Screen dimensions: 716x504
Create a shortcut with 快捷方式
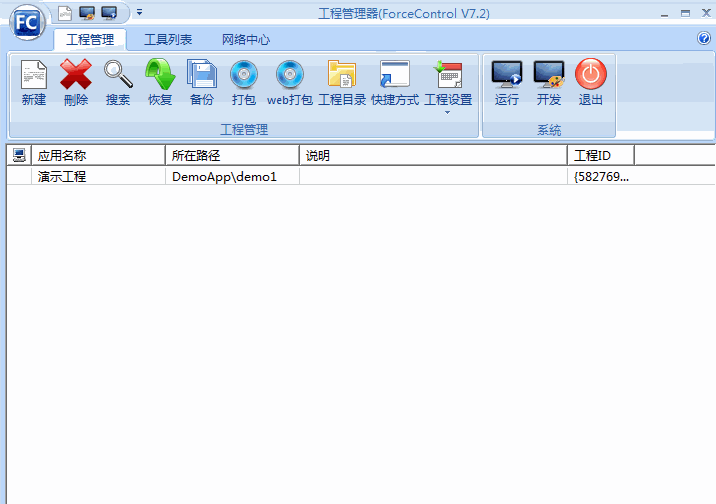click(395, 83)
